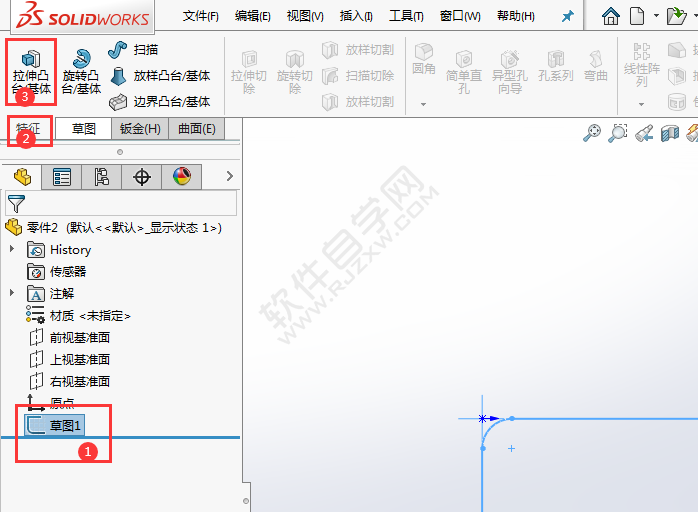Click the New document icon

pyautogui.click(x=637, y=16)
